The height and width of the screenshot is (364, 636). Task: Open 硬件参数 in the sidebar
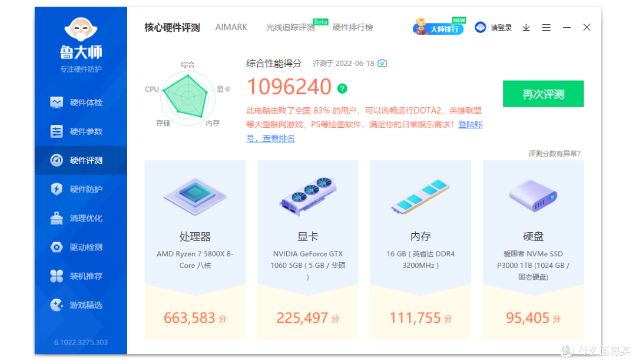pyautogui.click(x=81, y=131)
